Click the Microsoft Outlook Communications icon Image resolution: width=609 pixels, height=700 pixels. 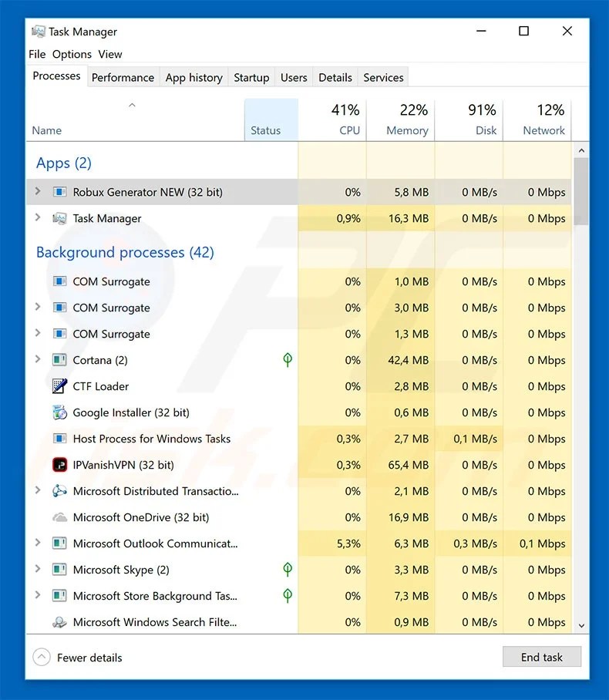tap(59, 544)
